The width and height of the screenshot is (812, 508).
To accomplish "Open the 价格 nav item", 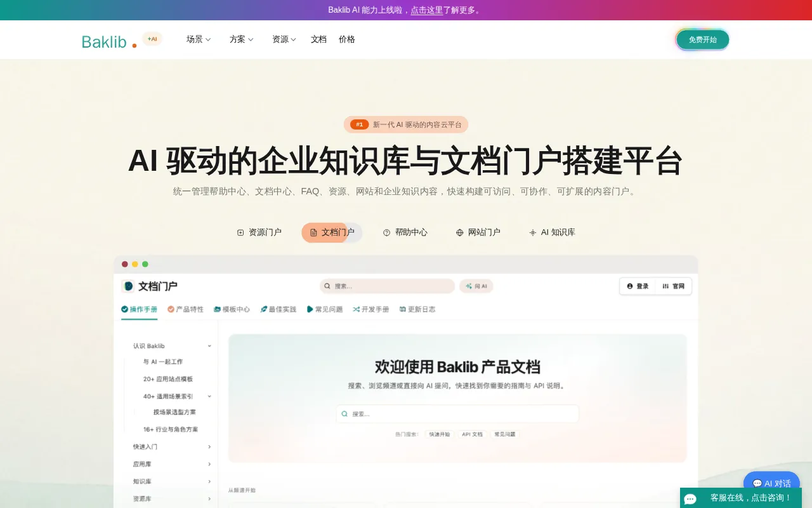I will (x=347, y=39).
